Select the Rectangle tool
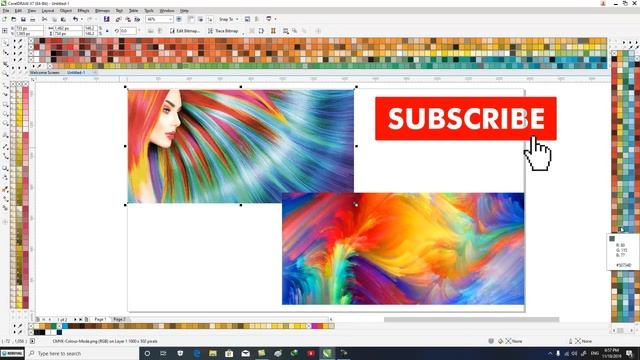Screen dimensions: 640x360 point(5,104)
